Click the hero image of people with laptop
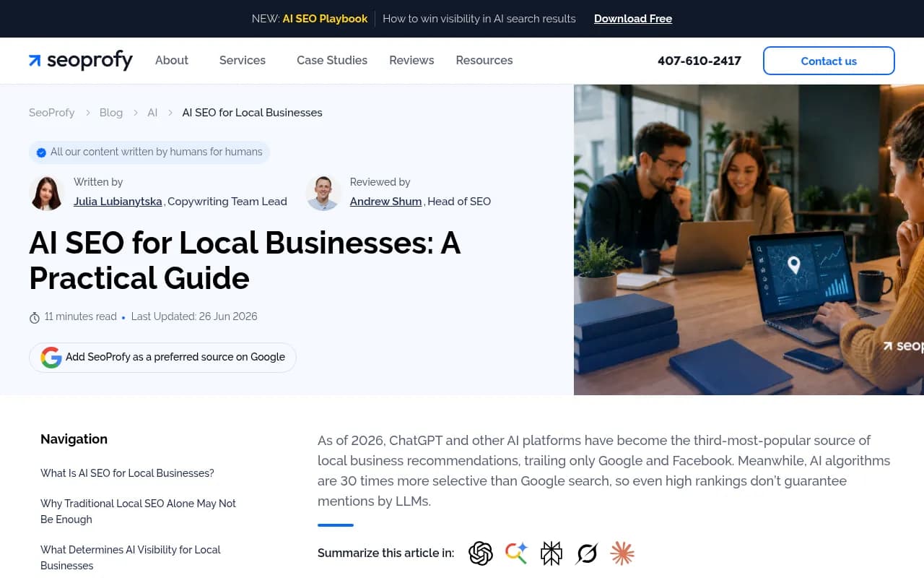The width and height of the screenshot is (924, 578). tap(749, 240)
